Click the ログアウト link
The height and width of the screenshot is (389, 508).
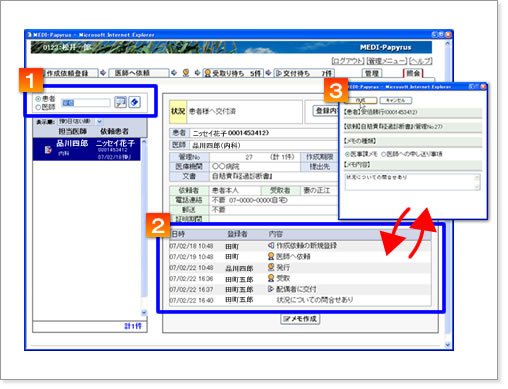347,61
